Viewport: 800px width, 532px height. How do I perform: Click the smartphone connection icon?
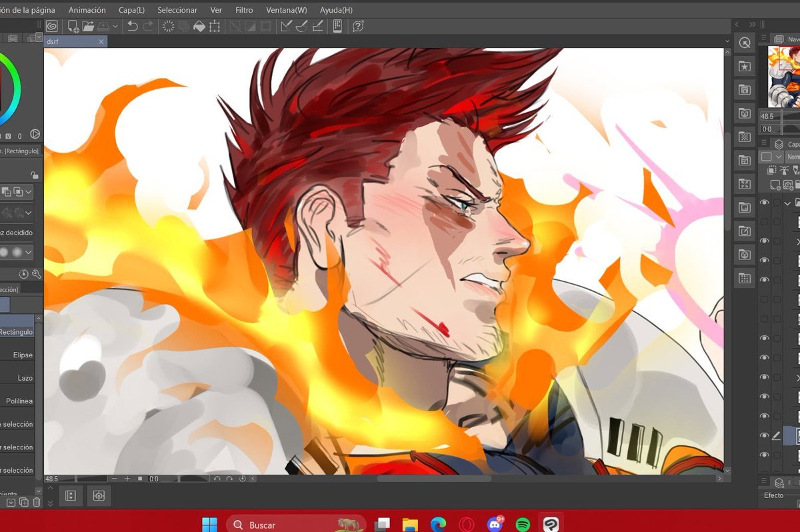click(x=337, y=26)
